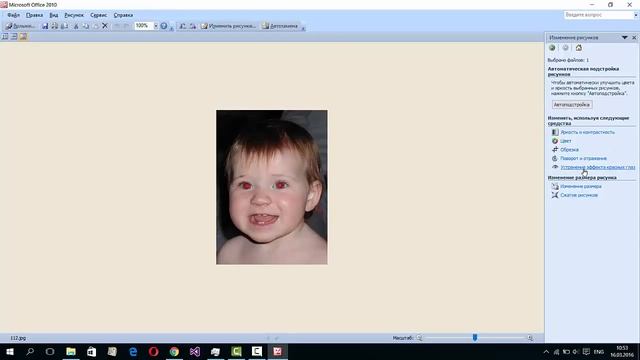The image size is (640, 360).
Task: Open the Правка menu
Action: tap(34, 15)
